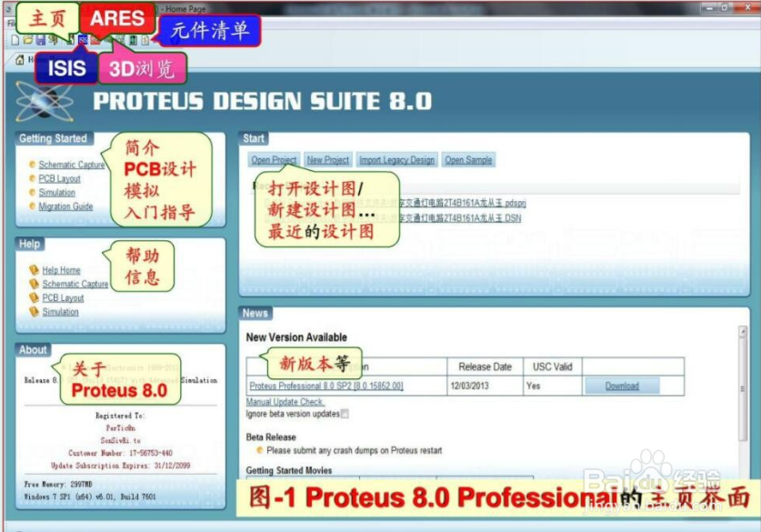Click the Open Sample button
The width and height of the screenshot is (761, 532).
click(x=470, y=159)
